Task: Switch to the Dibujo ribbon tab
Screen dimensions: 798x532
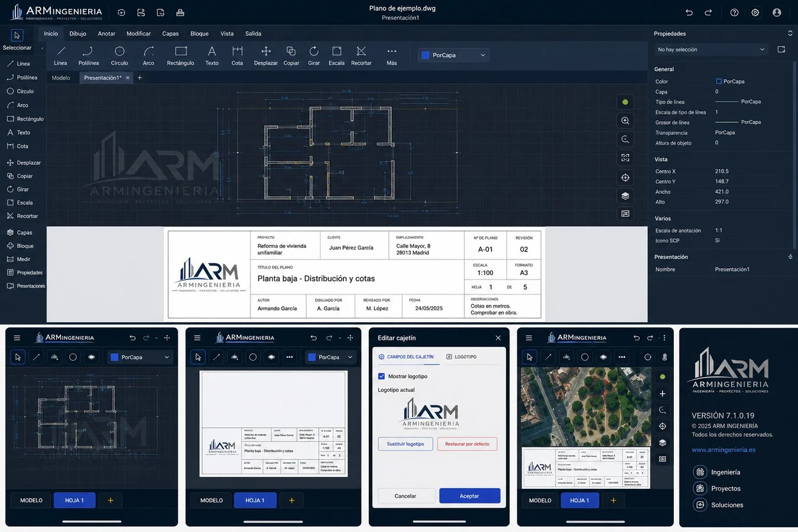Action: 77,34
